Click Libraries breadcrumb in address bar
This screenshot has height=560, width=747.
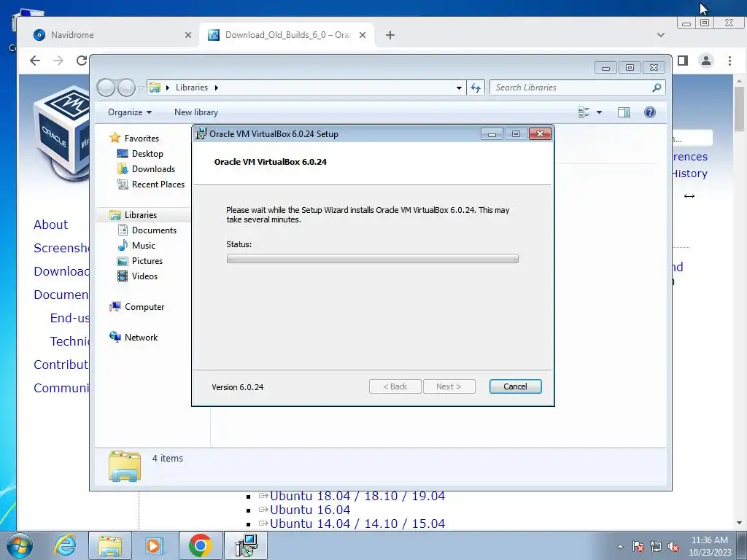click(192, 87)
